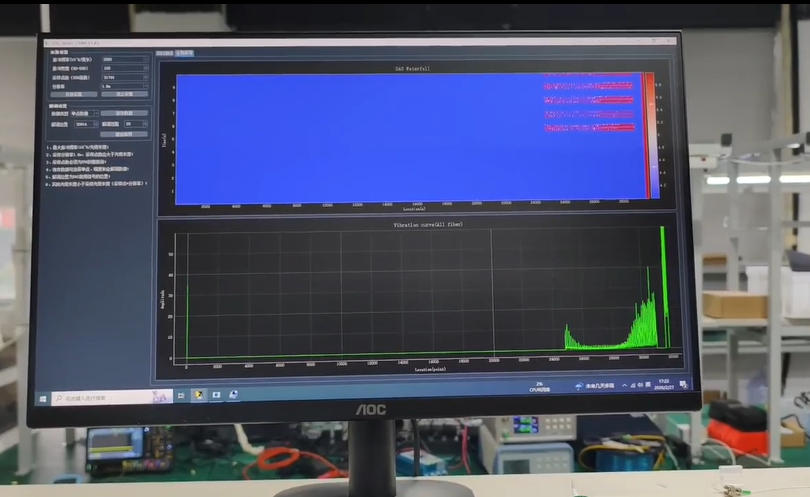Image resolution: width=810 pixels, height=497 pixels.
Task: Open the notification center at taskbar end
Action: click(x=684, y=385)
